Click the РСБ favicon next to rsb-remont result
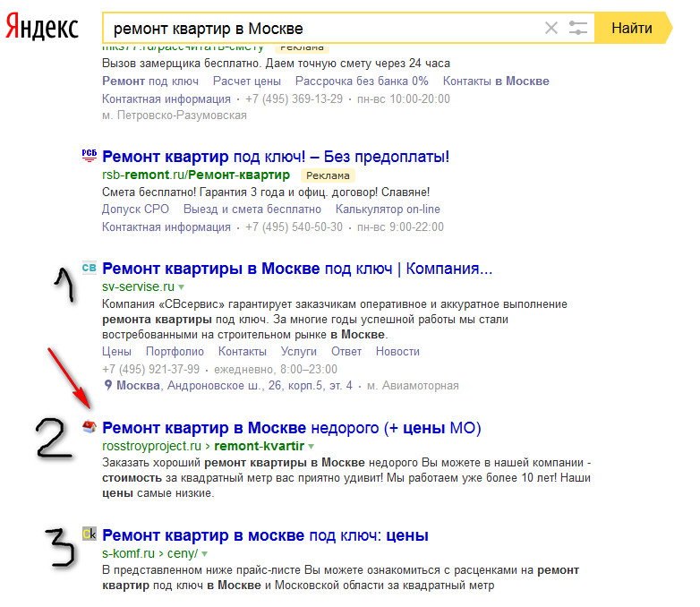Image resolution: width=700 pixels, height=607 pixels. pos(90,155)
